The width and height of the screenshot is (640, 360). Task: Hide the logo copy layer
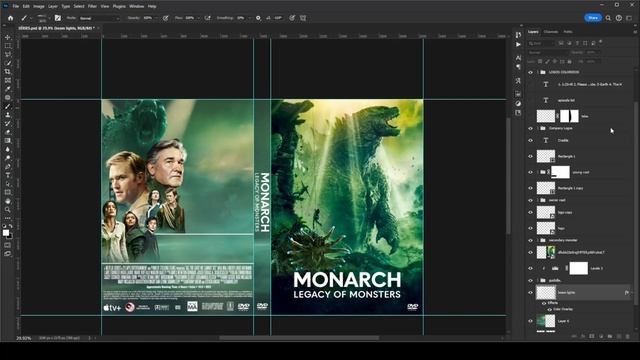(x=531, y=212)
